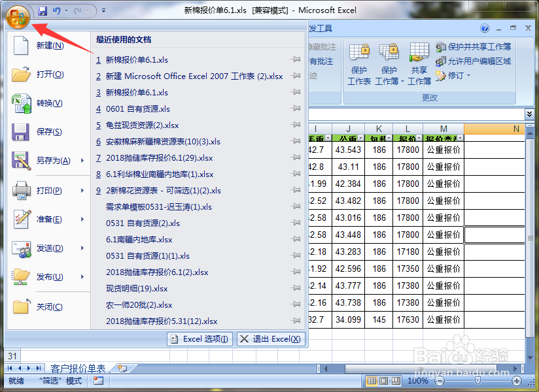
Task: Pin 新建 Microsoft Office Excel 2007 工作表 (2).xlsx
Action: pos(295,76)
